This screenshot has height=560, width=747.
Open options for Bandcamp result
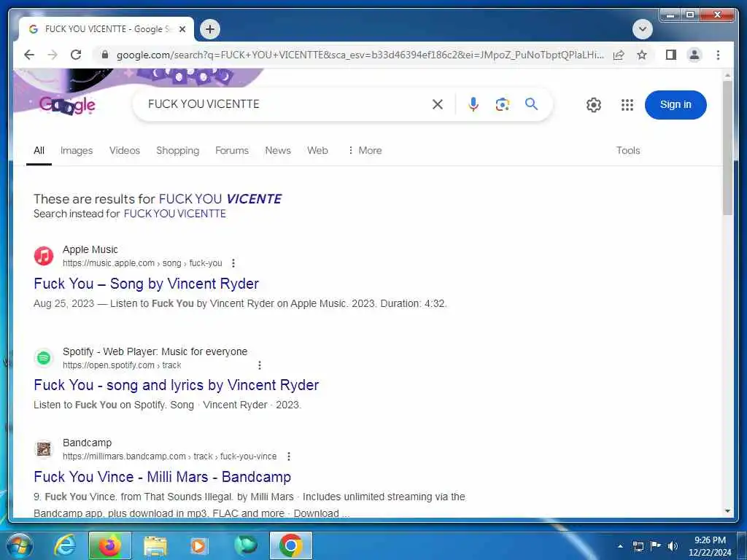[x=289, y=456]
